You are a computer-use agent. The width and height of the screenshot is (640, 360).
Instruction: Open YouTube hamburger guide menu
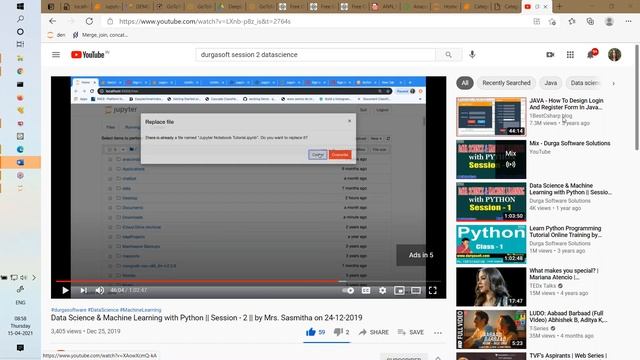coord(56,55)
